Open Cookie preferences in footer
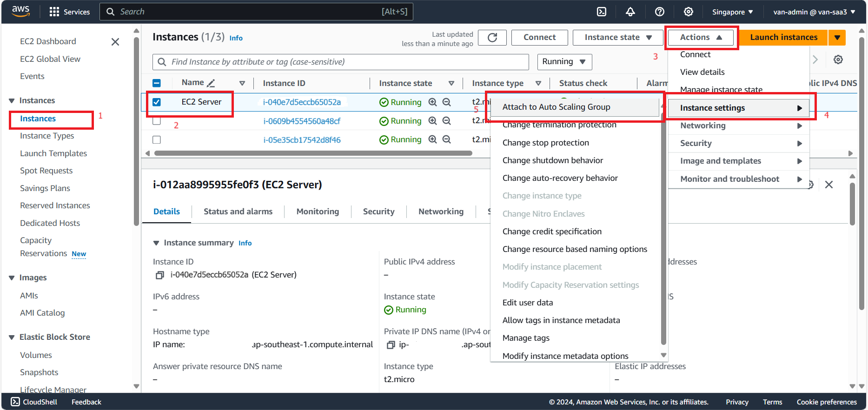The width and height of the screenshot is (868, 410). click(827, 402)
